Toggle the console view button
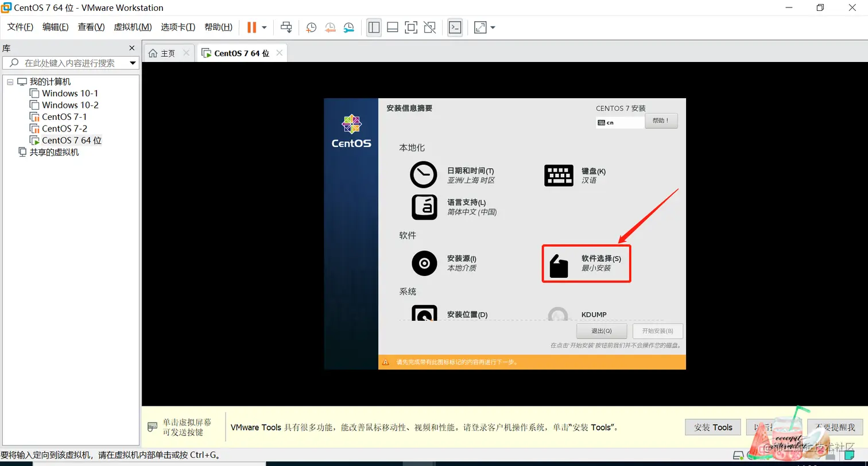This screenshot has height=466, width=868. coord(455,27)
